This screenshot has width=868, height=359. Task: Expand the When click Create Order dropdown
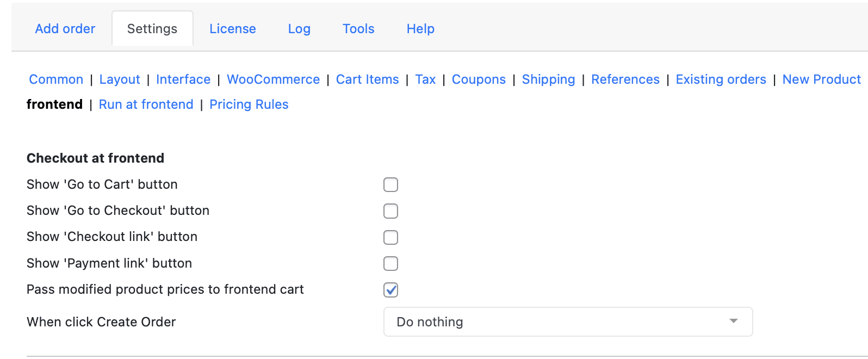pos(568,322)
